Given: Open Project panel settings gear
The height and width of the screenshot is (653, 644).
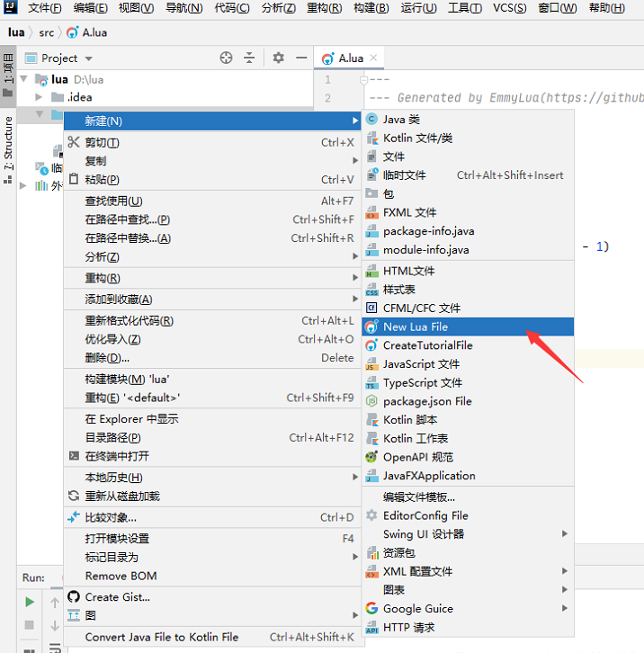Looking at the screenshot, I should click(278, 58).
